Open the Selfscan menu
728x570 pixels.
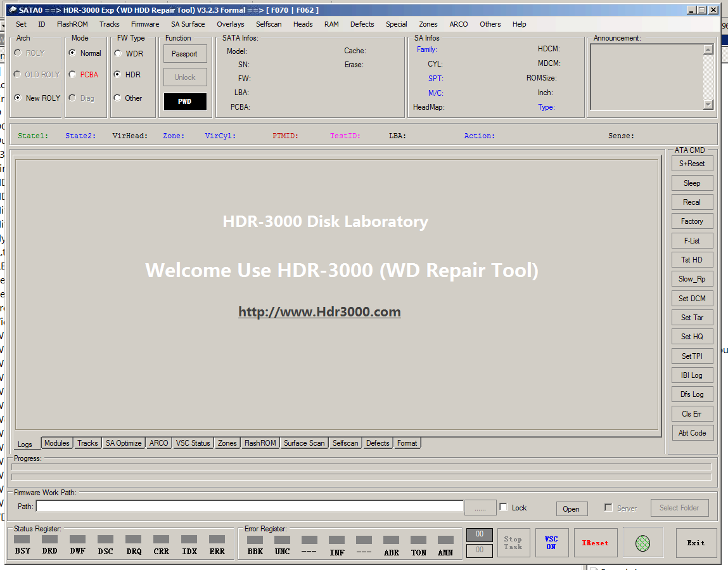click(x=269, y=24)
